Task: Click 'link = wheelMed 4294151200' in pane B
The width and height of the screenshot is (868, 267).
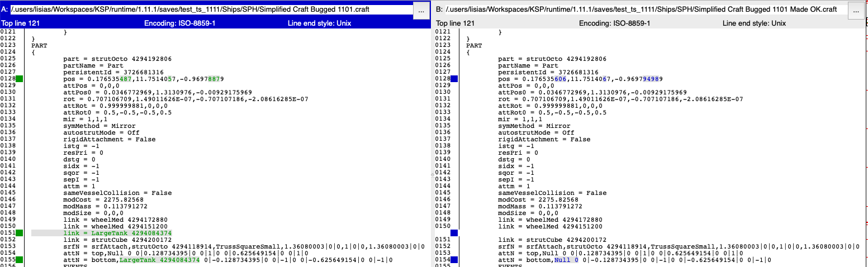Action: tap(550, 226)
